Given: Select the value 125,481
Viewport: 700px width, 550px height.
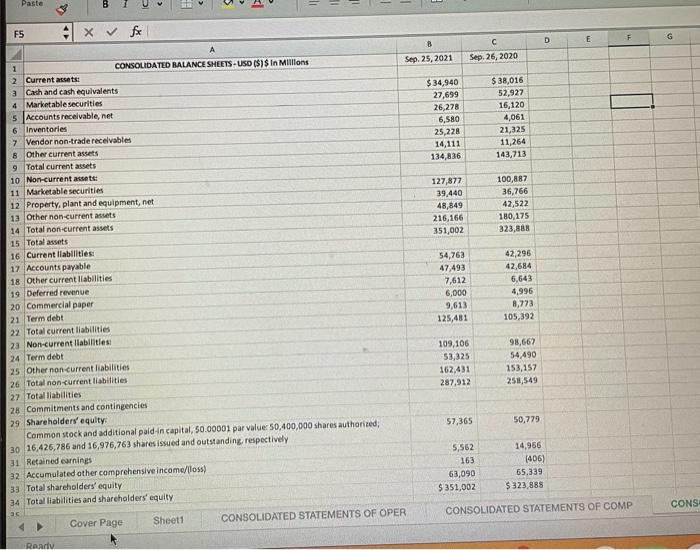Looking at the screenshot, I should [x=452, y=318].
